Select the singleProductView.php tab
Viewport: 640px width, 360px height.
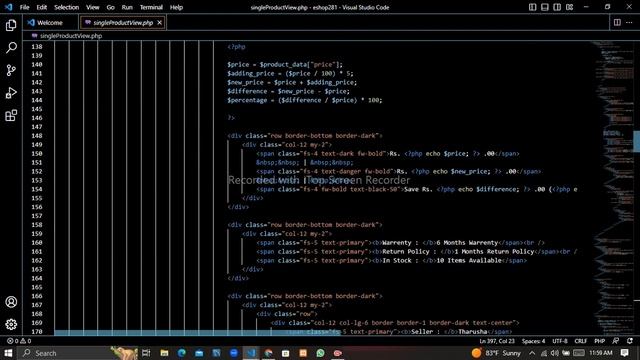tap(122, 22)
